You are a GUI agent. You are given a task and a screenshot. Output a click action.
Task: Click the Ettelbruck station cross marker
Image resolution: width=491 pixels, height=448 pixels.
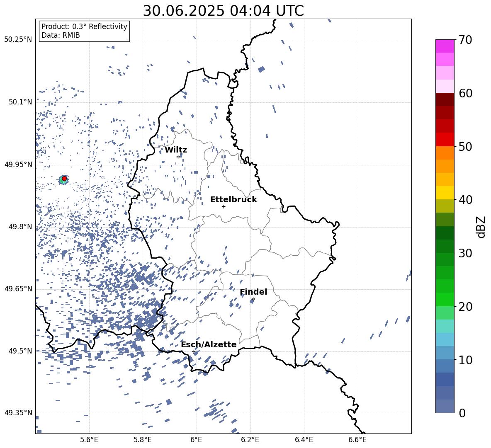224,206
